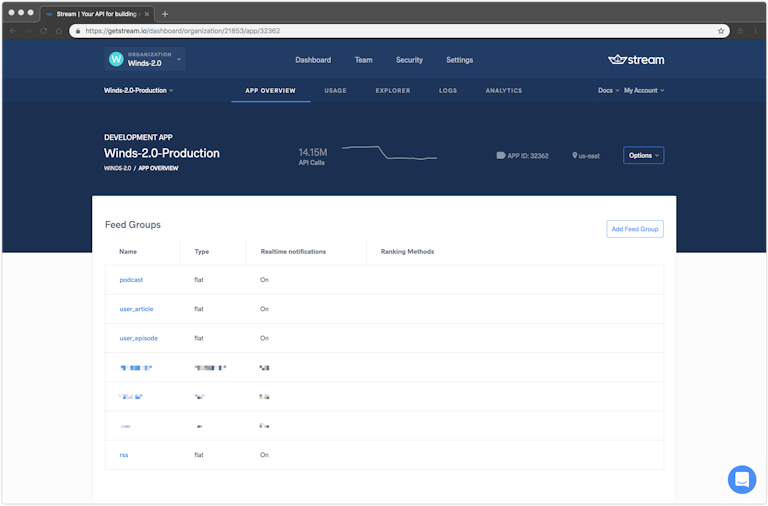The image size is (768, 506).
Task: Open the user_article feed group link
Action: [136, 309]
